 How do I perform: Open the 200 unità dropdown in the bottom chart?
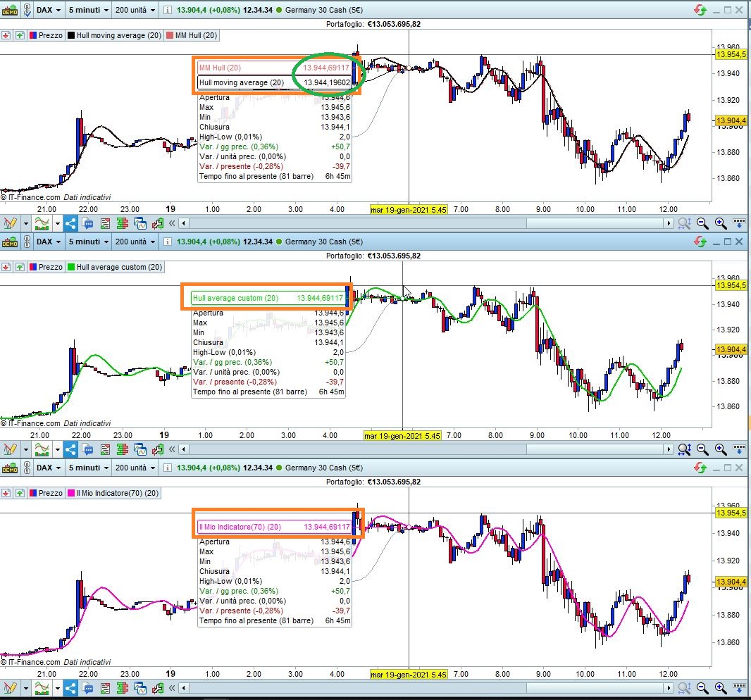click(135, 468)
